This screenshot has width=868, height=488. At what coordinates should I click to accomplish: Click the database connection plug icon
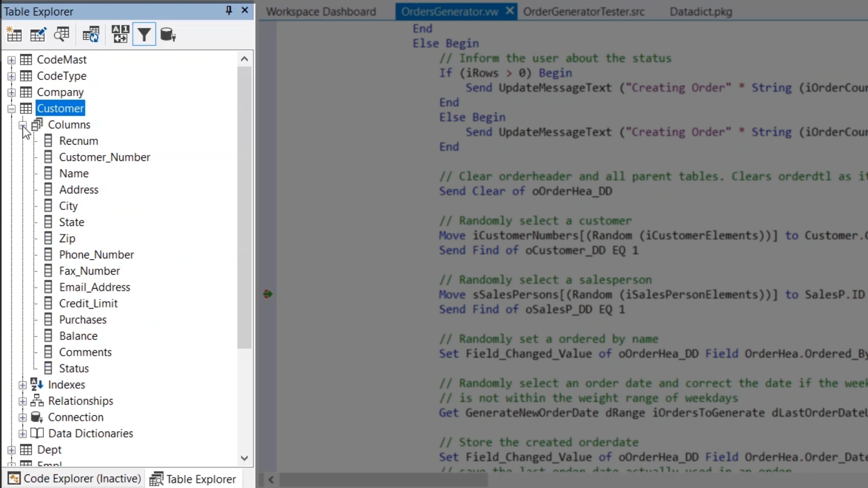[168, 34]
